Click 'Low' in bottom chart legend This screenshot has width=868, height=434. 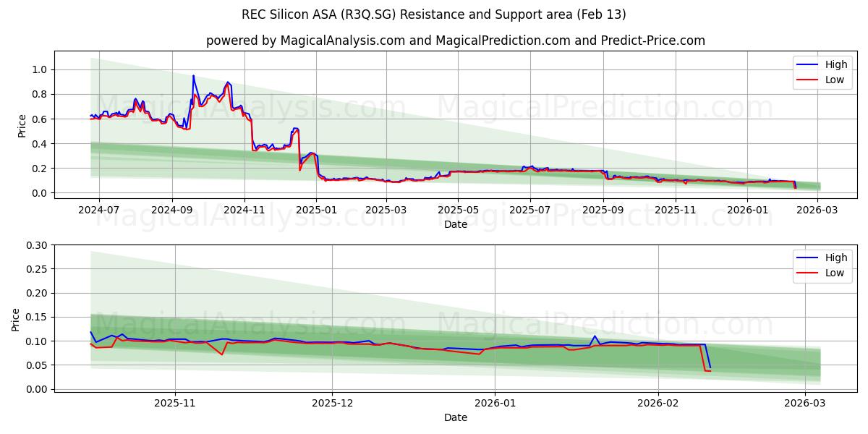(x=835, y=273)
